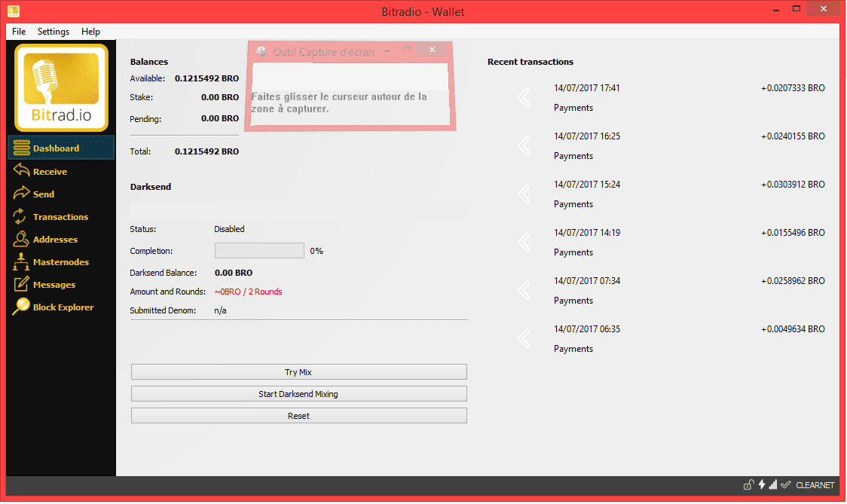
Task: Minimize the Outil Capture d'écran window
Action: (x=387, y=50)
